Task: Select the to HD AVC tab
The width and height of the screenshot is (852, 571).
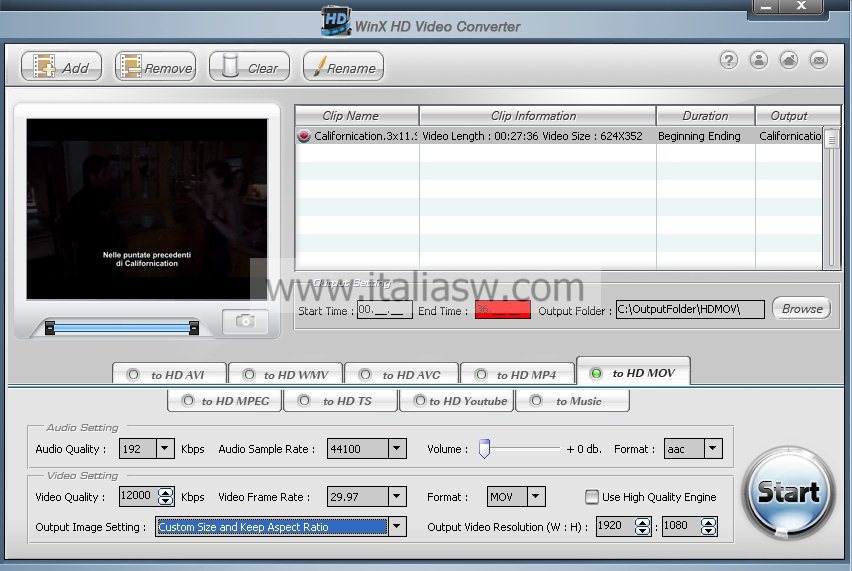Action: 402,374
